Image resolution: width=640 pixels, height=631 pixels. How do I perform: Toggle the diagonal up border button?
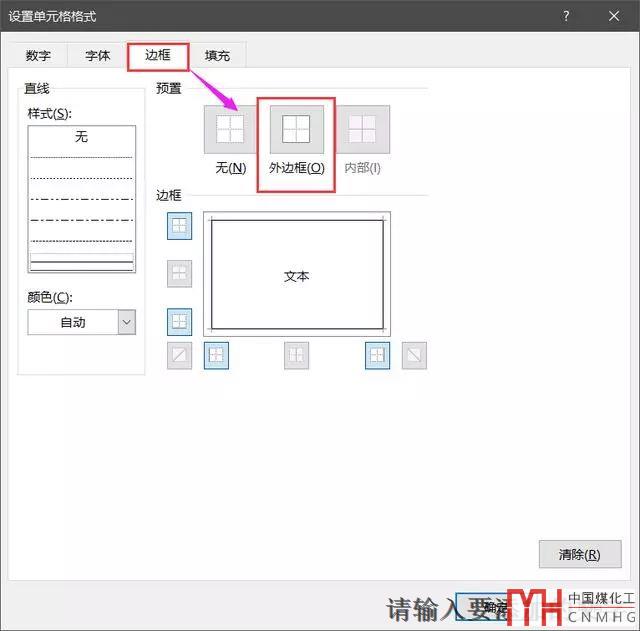[x=179, y=355]
